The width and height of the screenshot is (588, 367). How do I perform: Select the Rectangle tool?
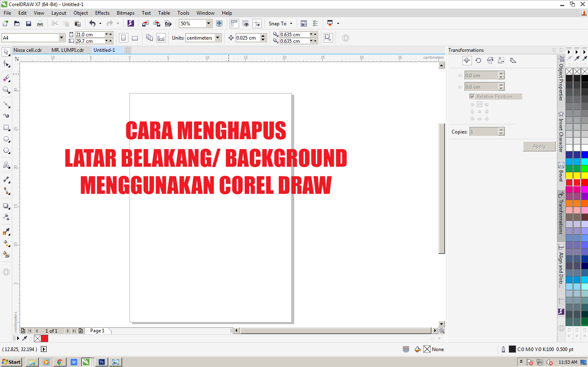[x=6, y=128]
